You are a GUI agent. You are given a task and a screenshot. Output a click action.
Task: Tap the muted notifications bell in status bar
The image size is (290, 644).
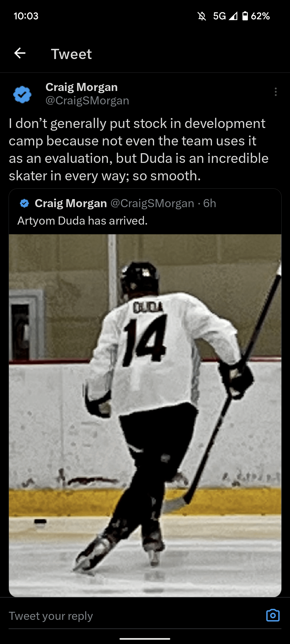tap(202, 16)
